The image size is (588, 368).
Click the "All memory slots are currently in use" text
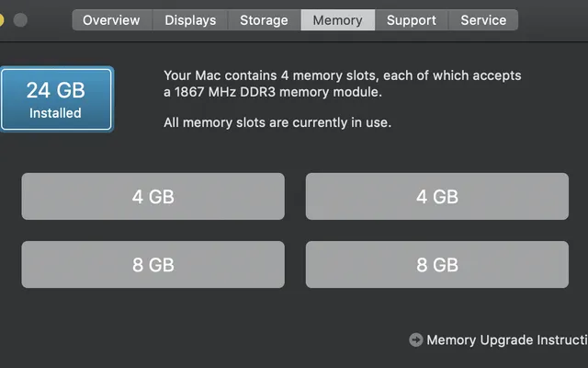(x=277, y=121)
